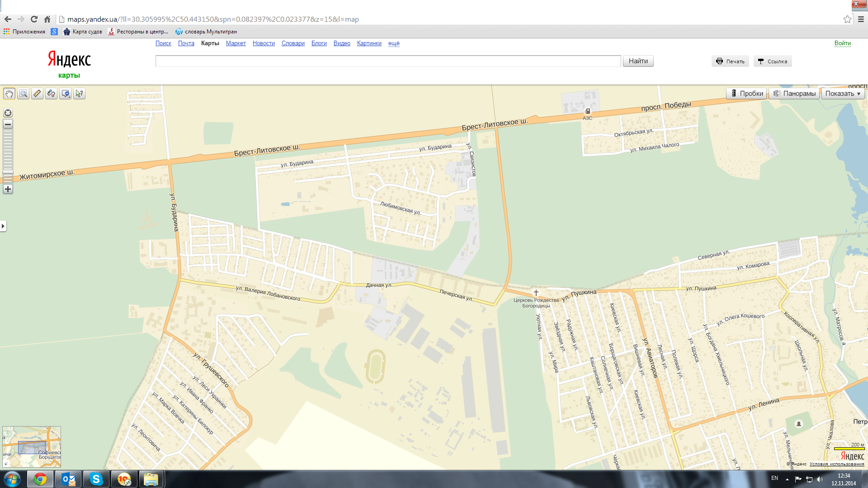
Task: Select the zoom-to-area magnifier tool
Action: 23,94
